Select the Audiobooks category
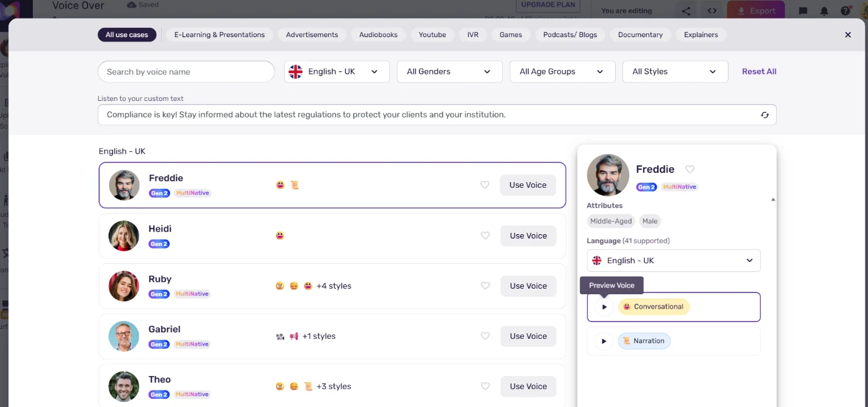 coord(378,35)
